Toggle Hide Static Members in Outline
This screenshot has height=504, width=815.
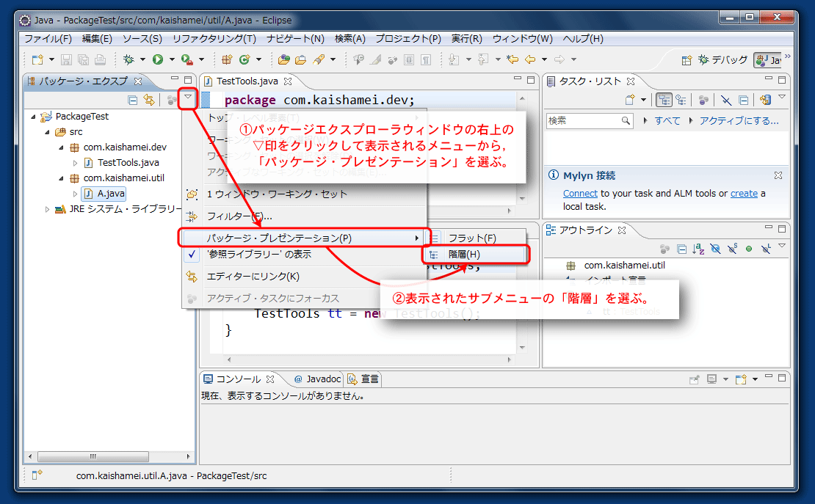732,249
